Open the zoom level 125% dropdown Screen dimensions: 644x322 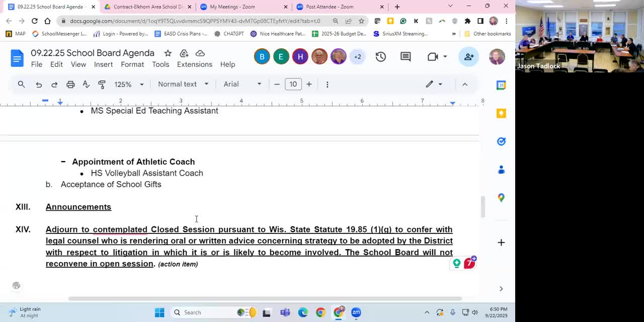point(129,84)
